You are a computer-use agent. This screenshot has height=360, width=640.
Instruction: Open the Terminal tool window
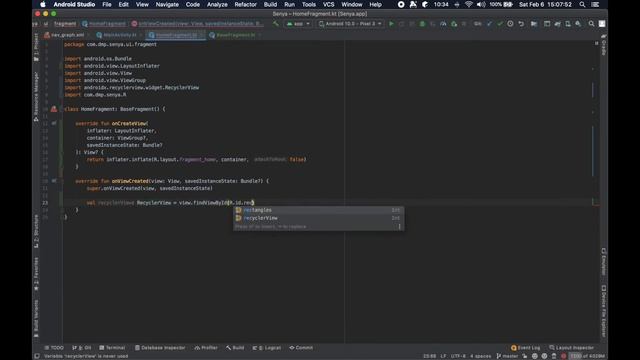click(x=112, y=348)
